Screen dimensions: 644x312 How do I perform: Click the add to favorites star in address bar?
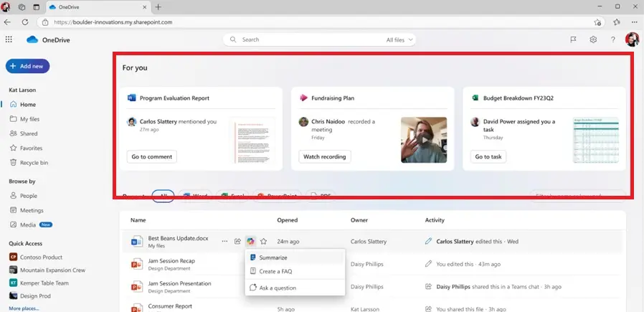pos(597,22)
